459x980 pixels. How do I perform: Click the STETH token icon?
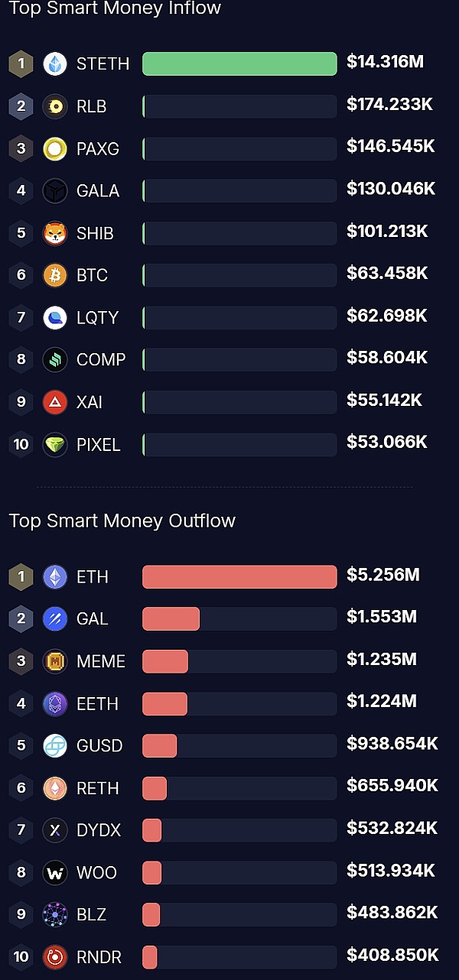coord(55,64)
